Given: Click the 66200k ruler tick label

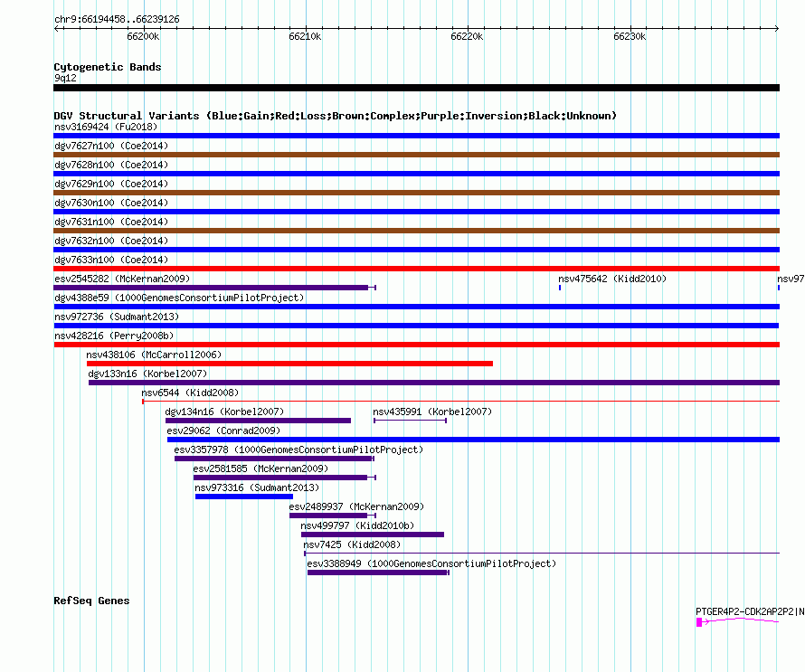Looking at the screenshot, I should pos(143,36).
